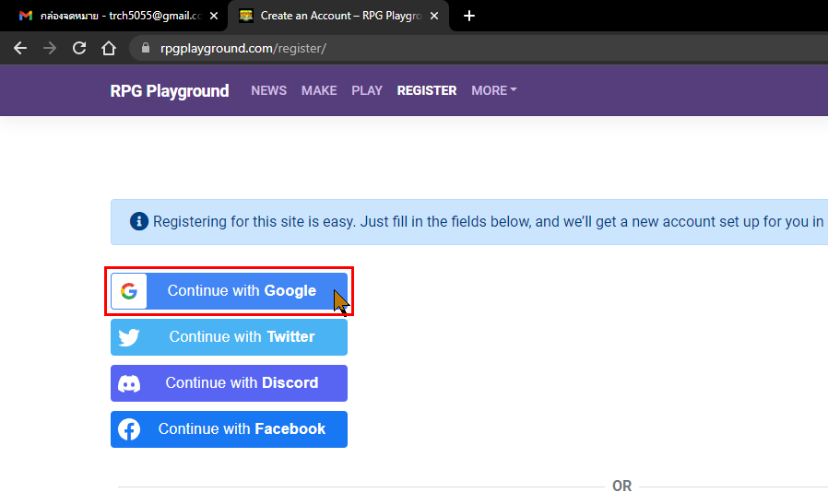Close the Gmail inbox tab
Viewport: 828px width, 504px height.
[214, 16]
